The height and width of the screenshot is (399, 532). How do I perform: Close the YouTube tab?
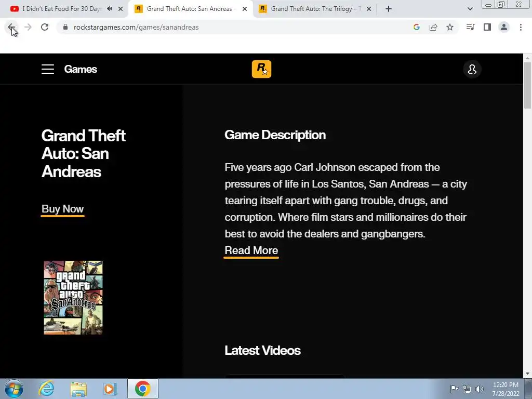(x=121, y=9)
